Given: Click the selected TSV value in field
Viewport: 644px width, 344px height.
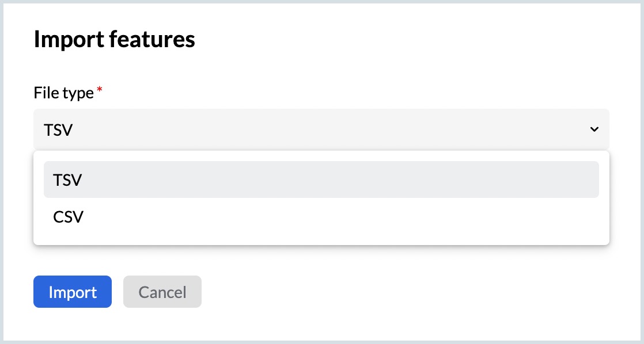Looking at the screenshot, I should tap(58, 130).
